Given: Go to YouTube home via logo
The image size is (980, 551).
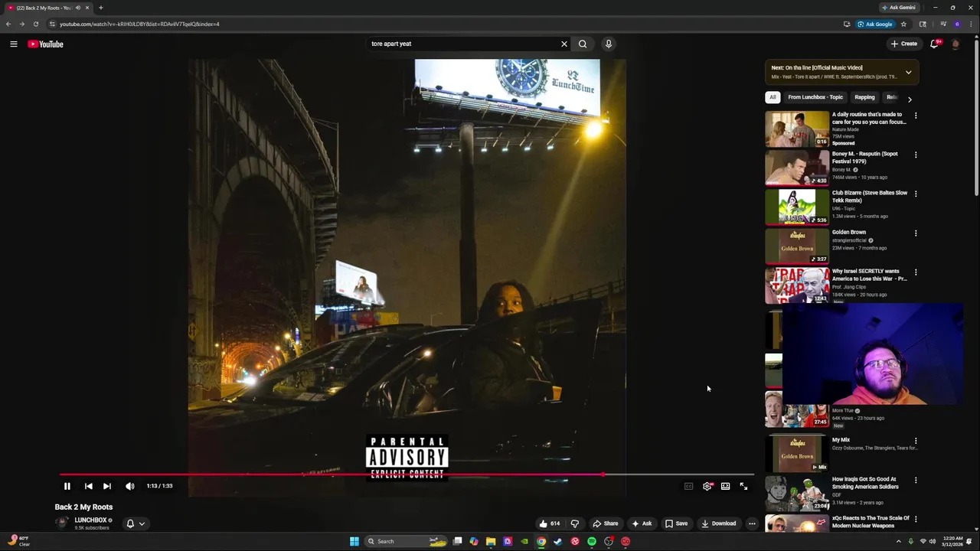Looking at the screenshot, I should 45,44.
